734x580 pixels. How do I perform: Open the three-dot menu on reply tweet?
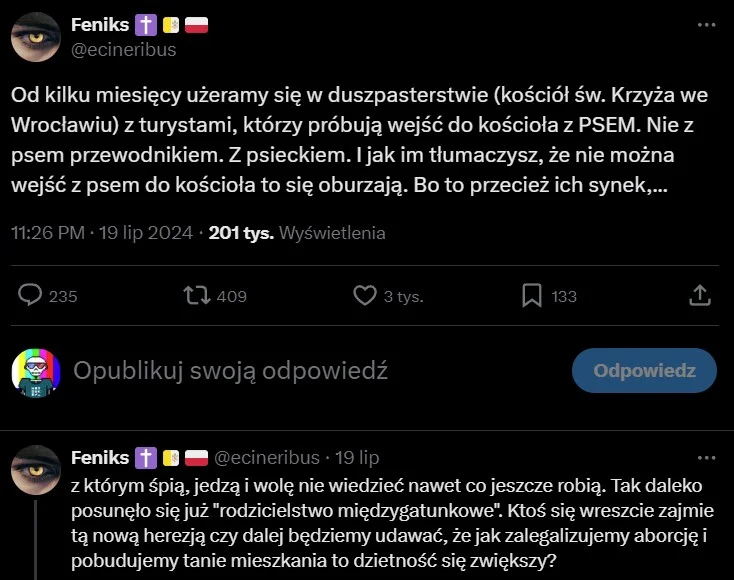pos(706,458)
